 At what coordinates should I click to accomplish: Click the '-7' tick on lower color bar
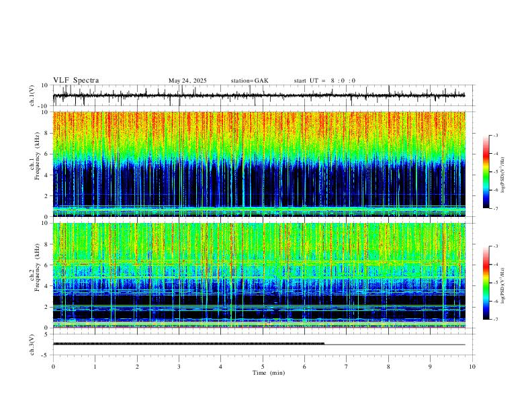click(496, 320)
